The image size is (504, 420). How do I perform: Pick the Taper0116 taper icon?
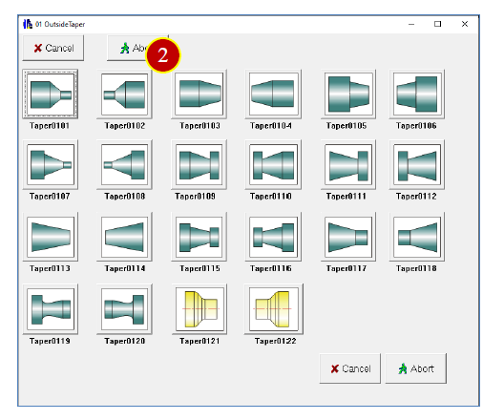274,237
